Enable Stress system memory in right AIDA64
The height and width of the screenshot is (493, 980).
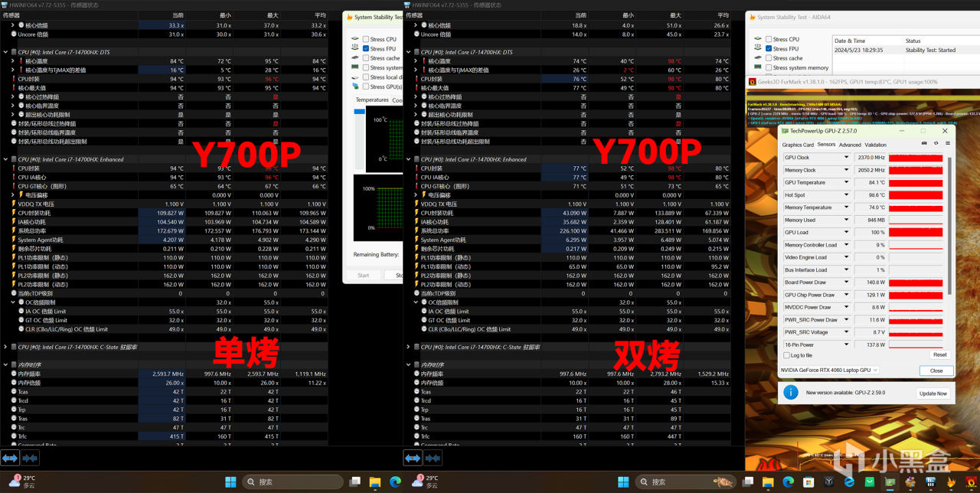(x=768, y=67)
